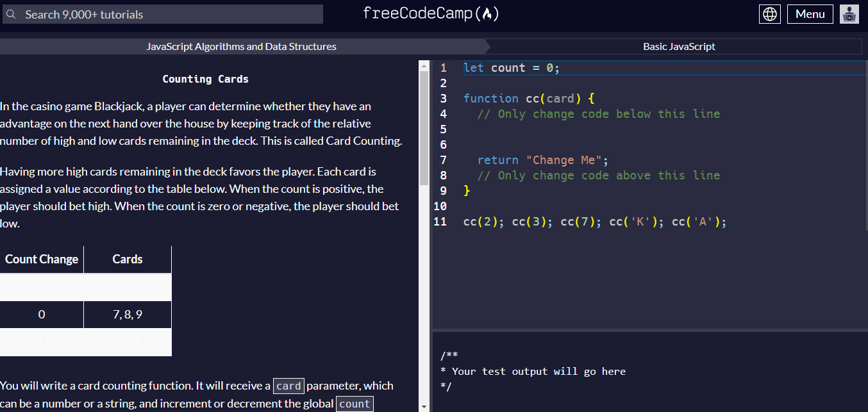
Task: Select the Basic JavaScript breadcrumb
Action: tap(679, 46)
